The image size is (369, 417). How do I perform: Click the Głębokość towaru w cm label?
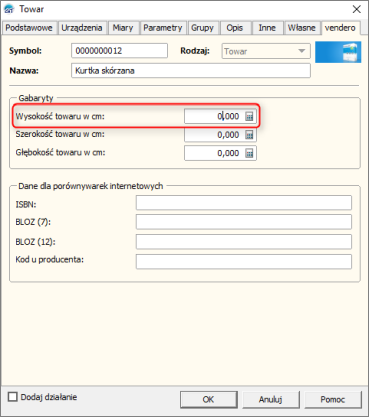point(60,153)
